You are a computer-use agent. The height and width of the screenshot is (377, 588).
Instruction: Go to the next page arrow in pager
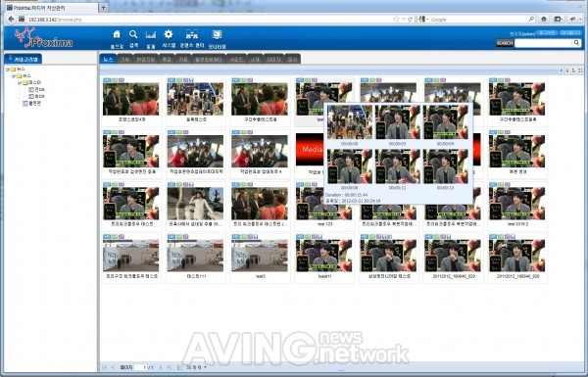click(x=161, y=367)
